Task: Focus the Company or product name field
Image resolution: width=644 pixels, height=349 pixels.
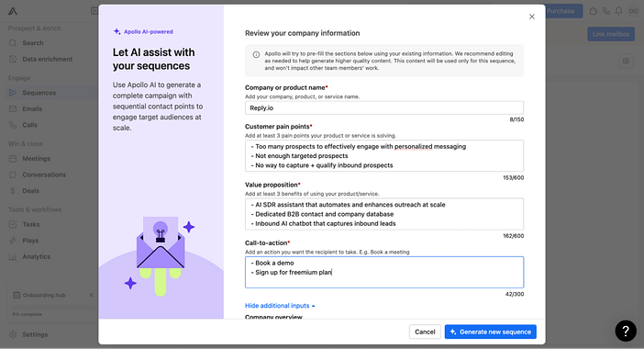Action: coord(384,107)
